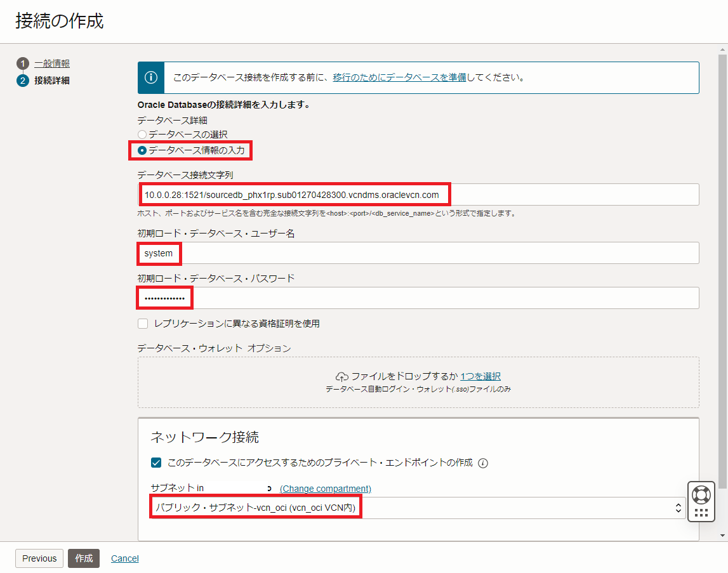728x573 pixels.
Task: Click the grid dots below the lifebuoy
Action: coord(701,513)
